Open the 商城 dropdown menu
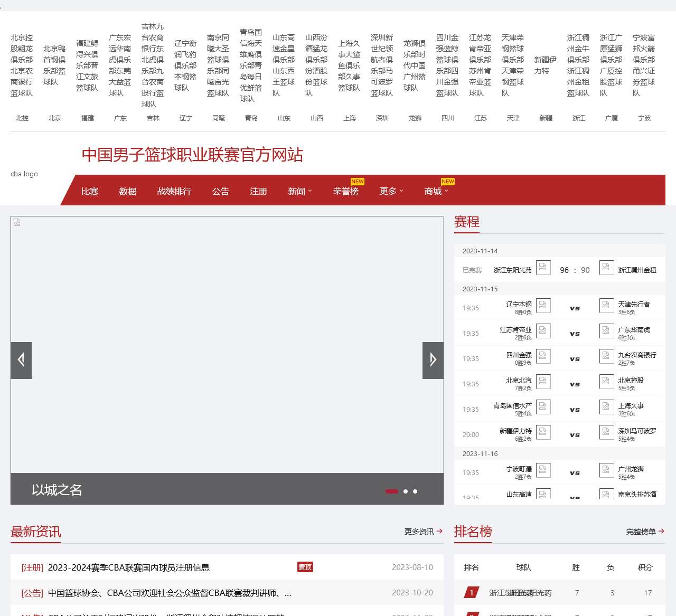Viewport: 676px width, 616px height. 436,191
